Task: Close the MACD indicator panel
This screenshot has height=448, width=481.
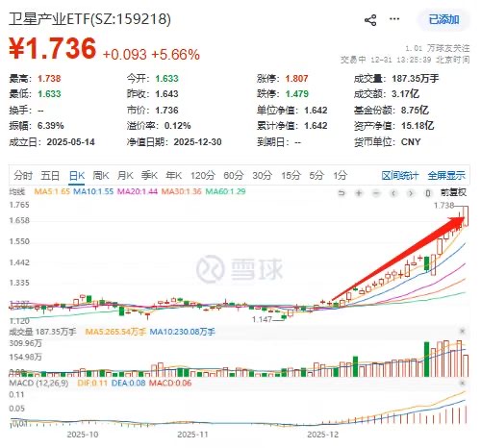Action: coord(462,383)
